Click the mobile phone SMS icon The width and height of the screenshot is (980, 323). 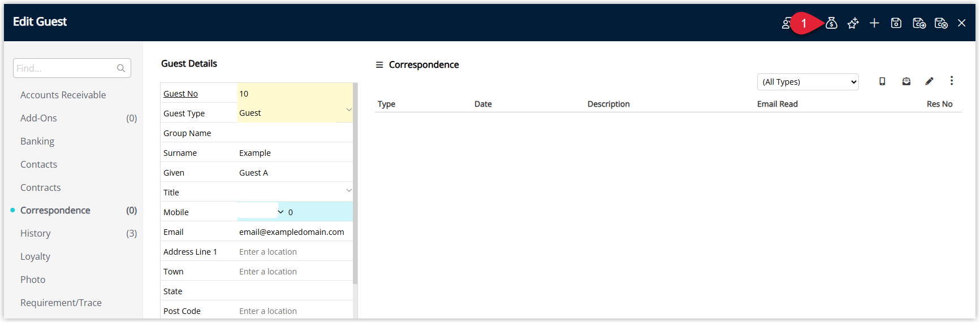click(882, 81)
